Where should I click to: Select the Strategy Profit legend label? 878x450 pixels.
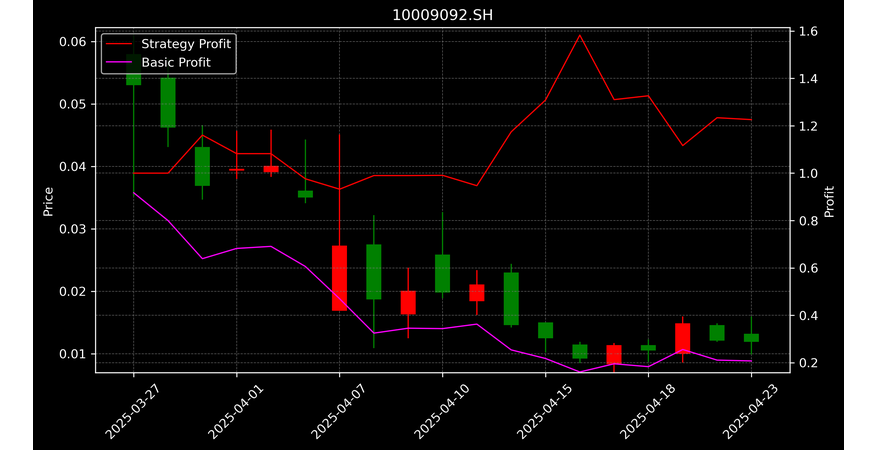(186, 44)
